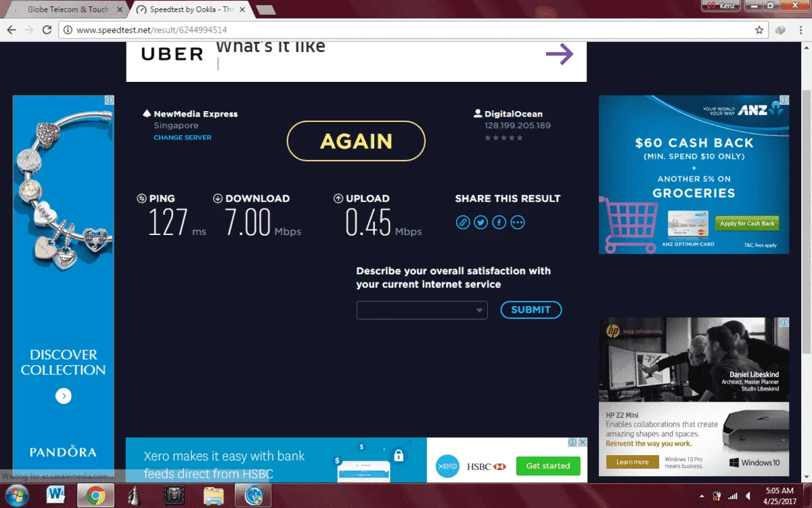Click the Pandora bracelet ad image

[63, 190]
